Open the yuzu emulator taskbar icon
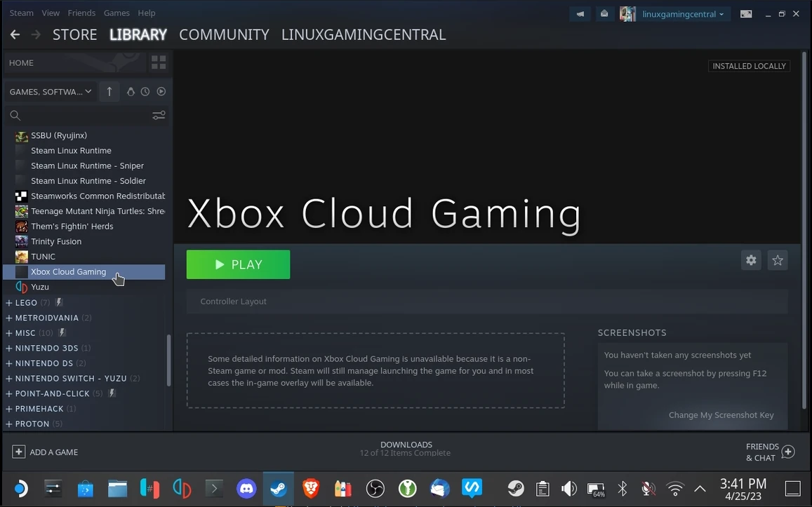The image size is (812, 507). pyautogui.click(x=182, y=488)
